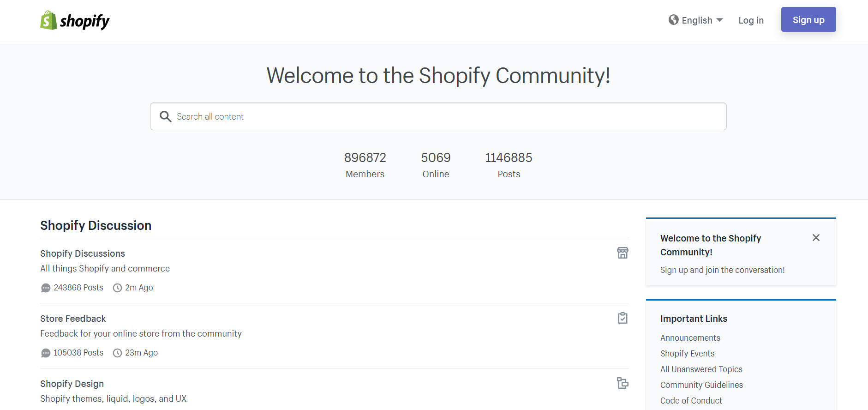Click the storefront icon beside Shopify Discussions
This screenshot has height=410, width=868.
coord(623,253)
